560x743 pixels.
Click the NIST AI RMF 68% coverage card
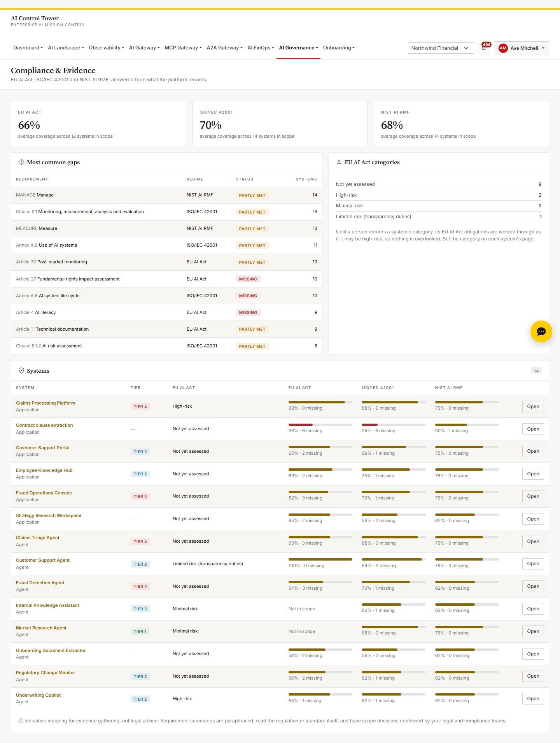point(461,124)
